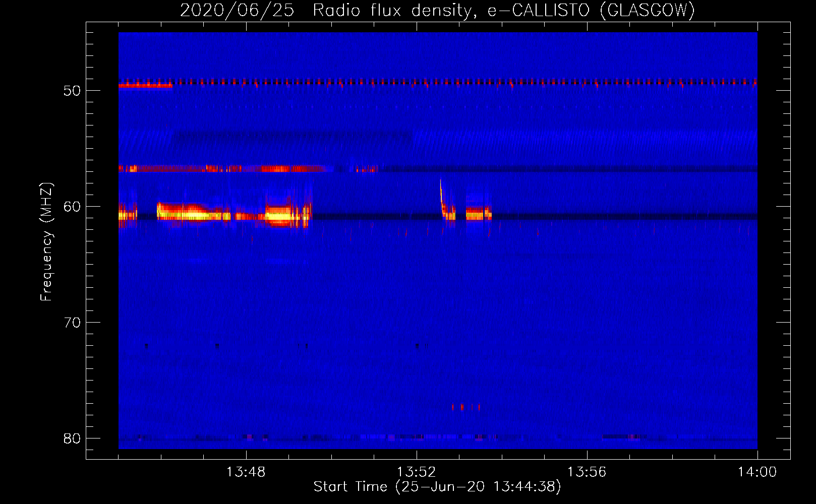816x504 pixels.
Task: Click the plot title text e-CALLISTO (GLASGOW)
Action: point(591,10)
